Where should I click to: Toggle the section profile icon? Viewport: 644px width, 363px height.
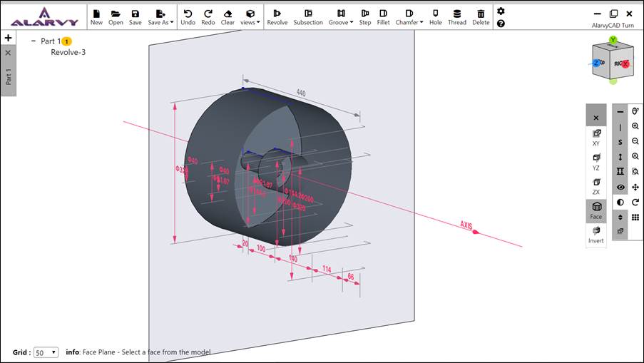tap(620, 171)
